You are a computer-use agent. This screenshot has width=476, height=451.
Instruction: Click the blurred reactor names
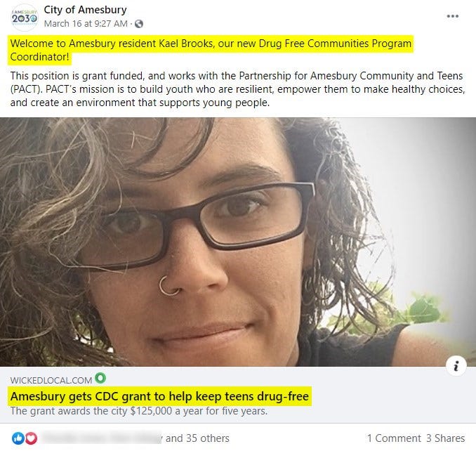(x=101, y=438)
